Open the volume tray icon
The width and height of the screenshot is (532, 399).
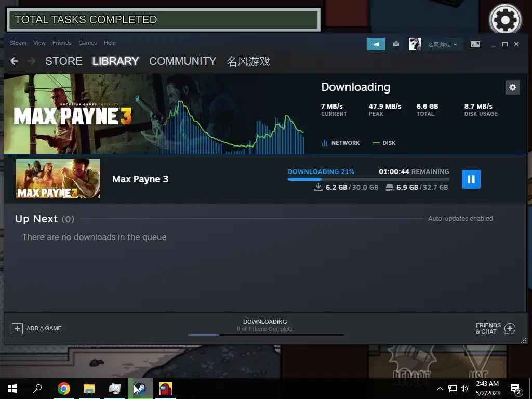pyautogui.click(x=464, y=389)
